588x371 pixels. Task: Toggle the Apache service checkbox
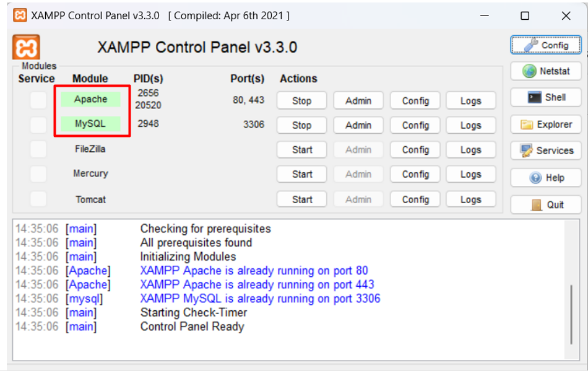pyautogui.click(x=38, y=100)
